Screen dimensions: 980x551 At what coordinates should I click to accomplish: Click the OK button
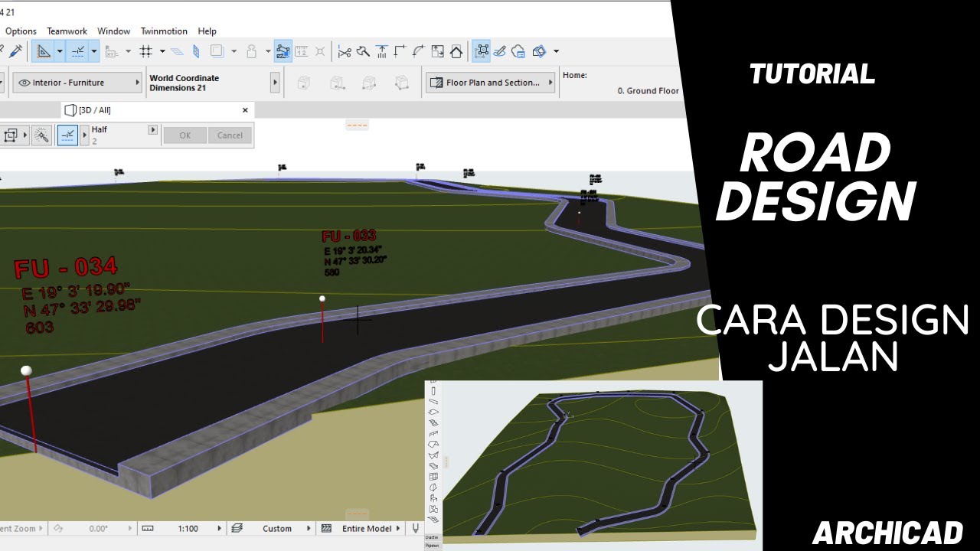185,135
